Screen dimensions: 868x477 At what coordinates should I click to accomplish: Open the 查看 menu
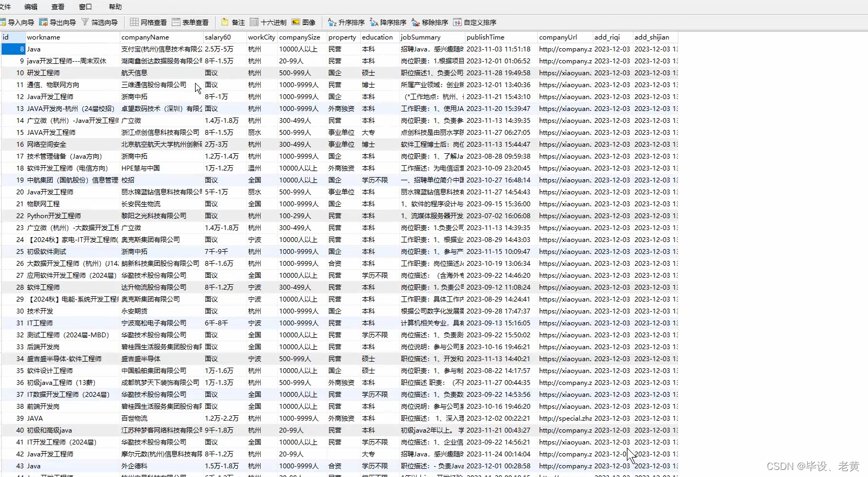tap(58, 6)
